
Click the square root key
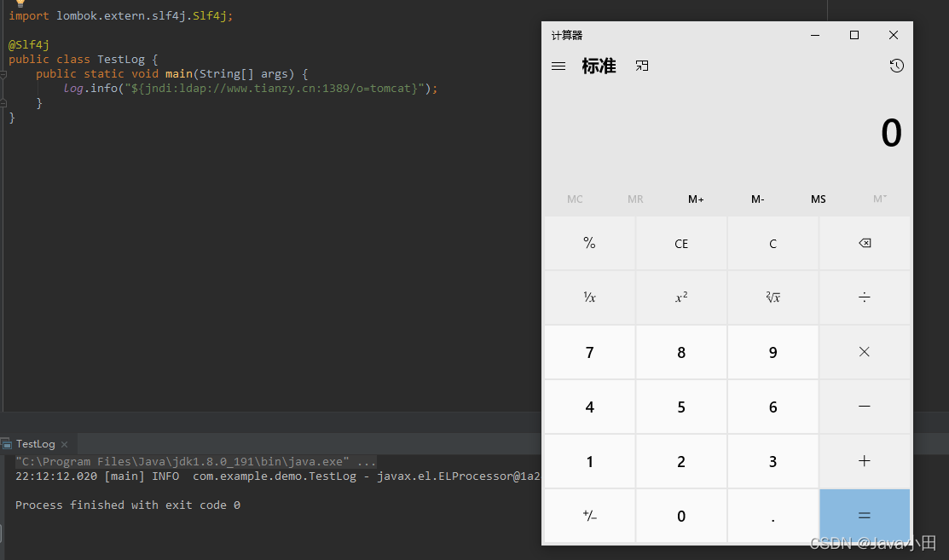[773, 297]
